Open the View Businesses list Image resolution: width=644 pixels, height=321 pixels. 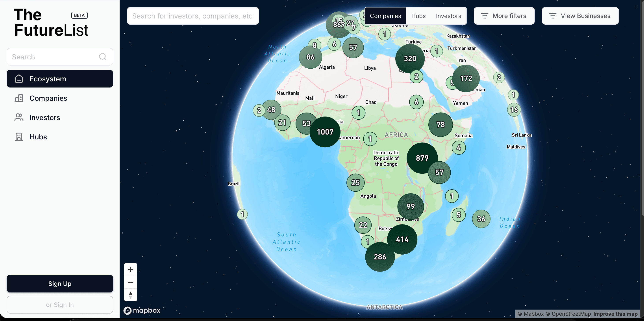tap(580, 16)
